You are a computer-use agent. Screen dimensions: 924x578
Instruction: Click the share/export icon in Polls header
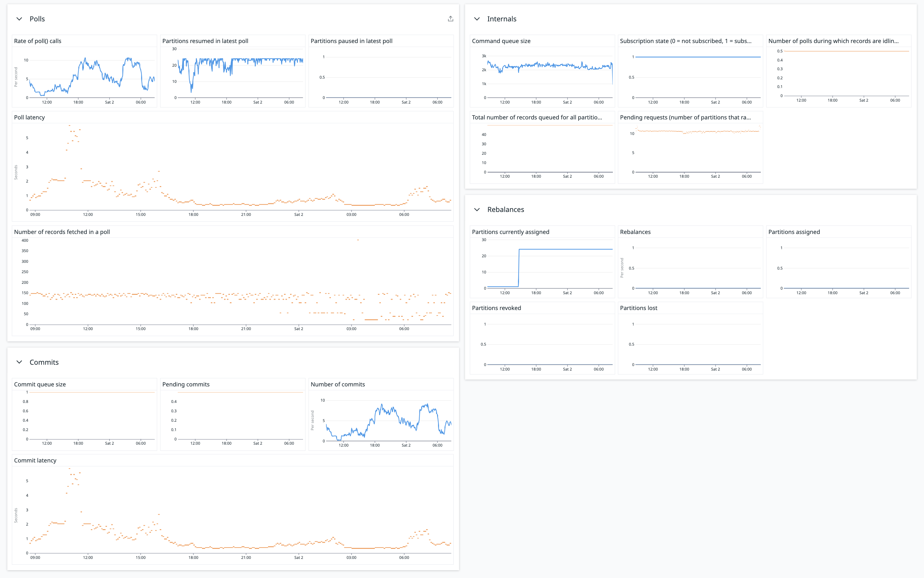(451, 19)
